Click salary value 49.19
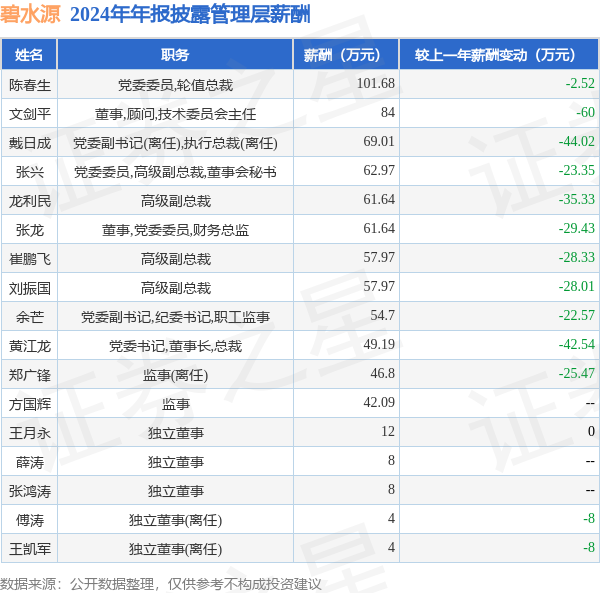 379,344
